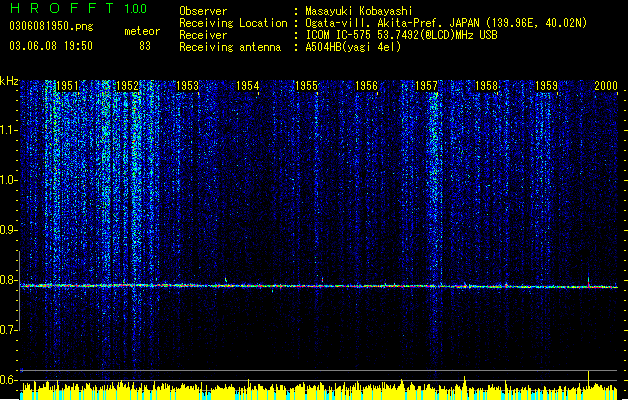Click the Receiving Location label
Screen dimensions: 629x400
pyautogui.click(x=233, y=23)
